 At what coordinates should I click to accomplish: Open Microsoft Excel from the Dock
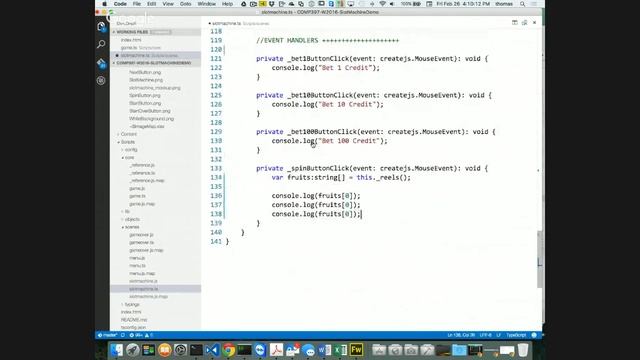(340, 350)
